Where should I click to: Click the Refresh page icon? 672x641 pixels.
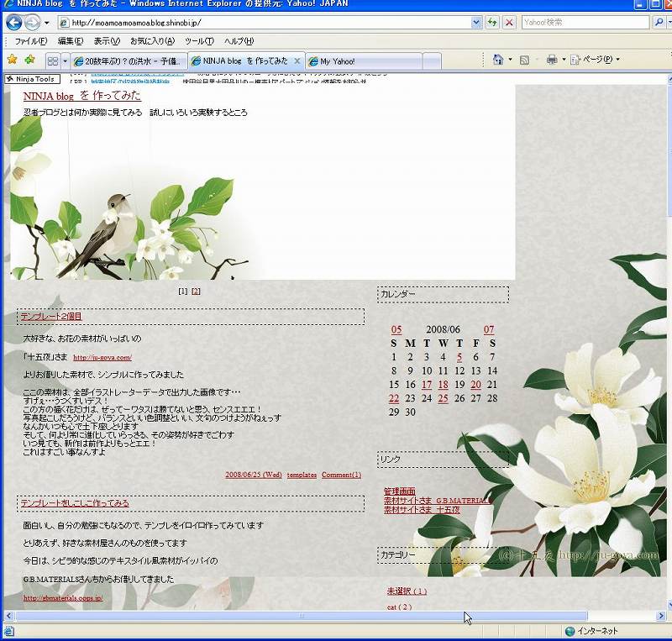point(492,23)
